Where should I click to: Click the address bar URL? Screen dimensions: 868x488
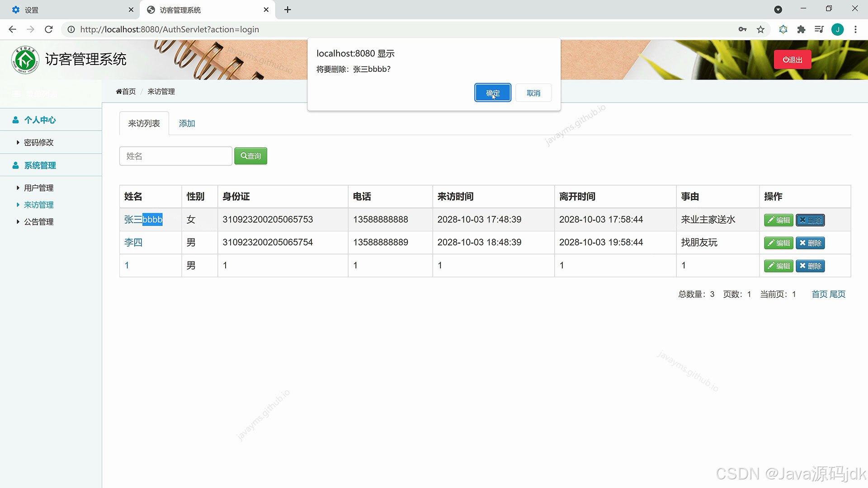[170, 29]
